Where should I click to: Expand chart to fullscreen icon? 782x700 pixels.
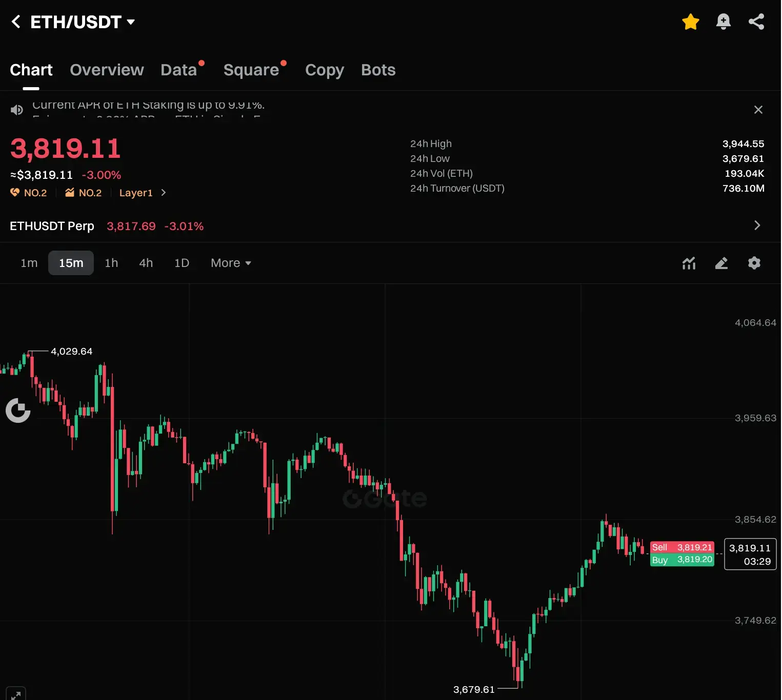click(15, 694)
